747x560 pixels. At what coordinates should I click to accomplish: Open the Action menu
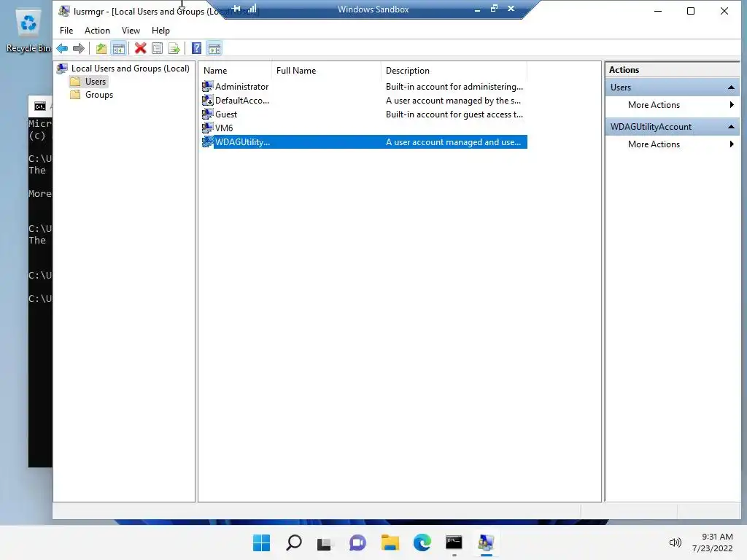coord(97,31)
